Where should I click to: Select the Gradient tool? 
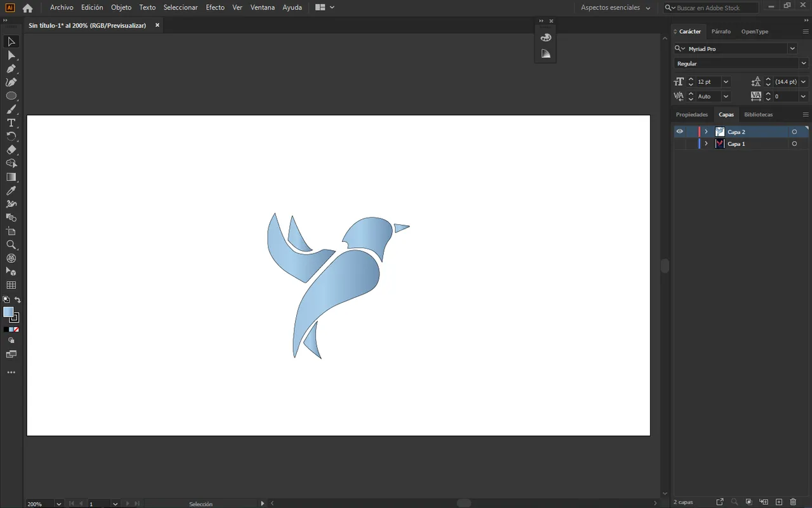tap(11, 177)
